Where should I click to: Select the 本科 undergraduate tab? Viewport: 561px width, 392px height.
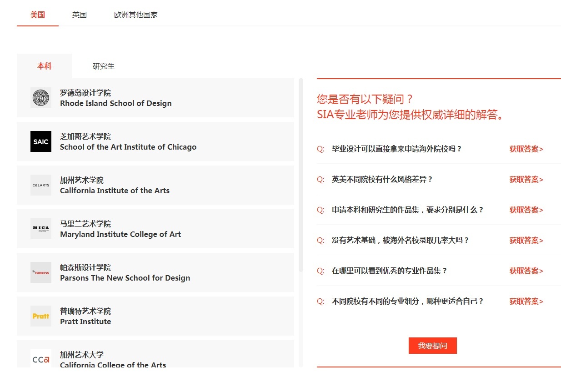pos(45,66)
